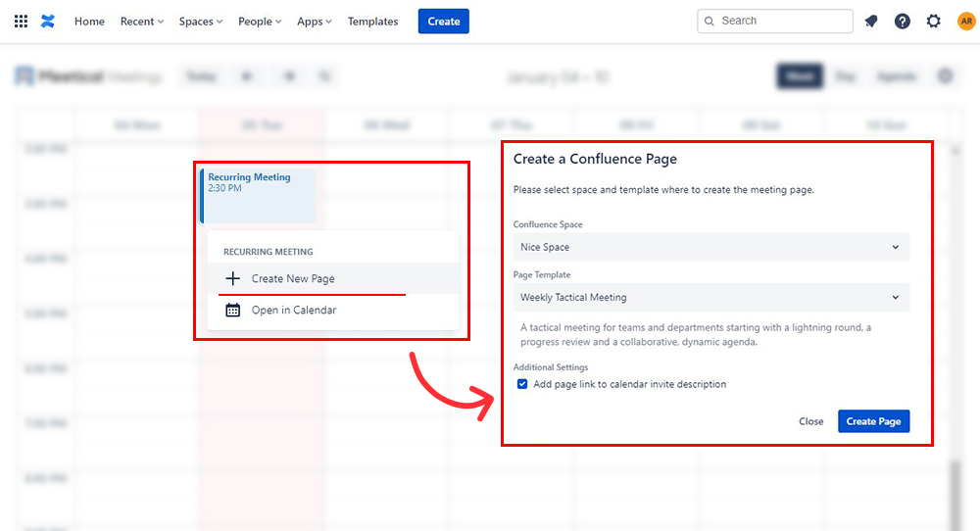Image resolution: width=980 pixels, height=531 pixels.
Task: Click the Additional Settings label
Action: [551, 367]
